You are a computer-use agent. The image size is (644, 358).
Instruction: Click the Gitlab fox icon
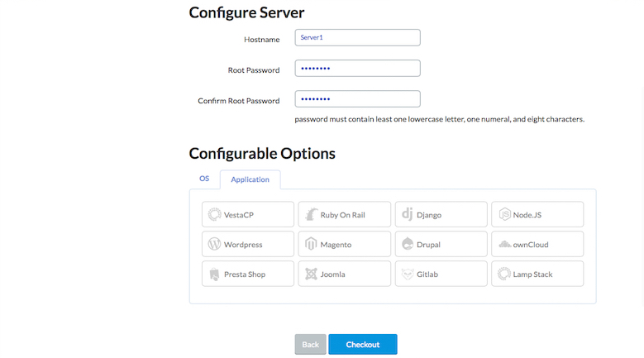point(407,274)
